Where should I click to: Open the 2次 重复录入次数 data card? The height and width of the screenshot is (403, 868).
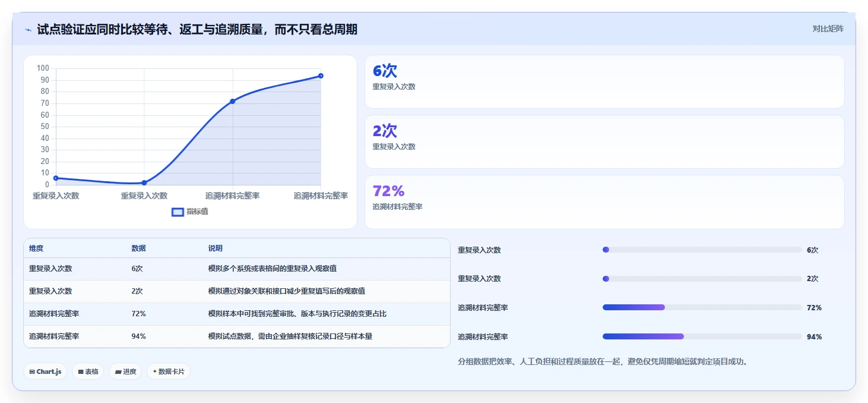[604, 142]
